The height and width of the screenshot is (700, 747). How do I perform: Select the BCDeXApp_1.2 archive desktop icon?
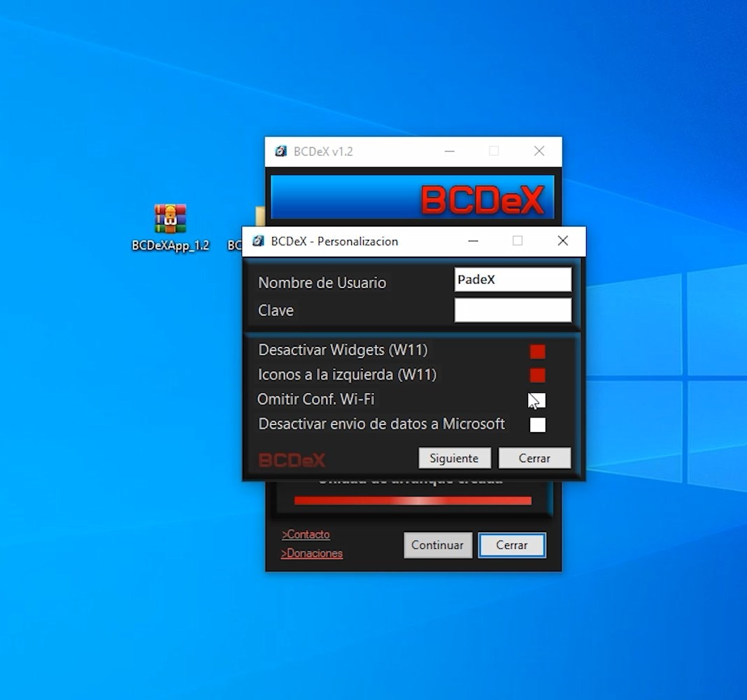(170, 219)
